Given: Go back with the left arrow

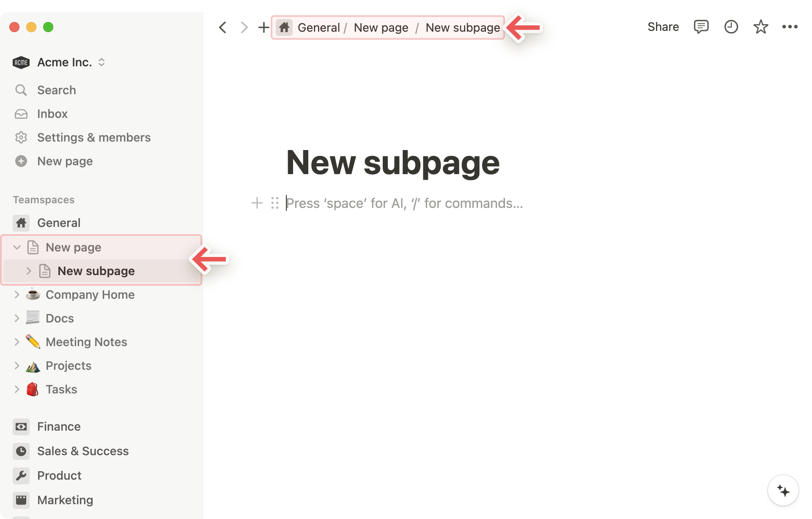Looking at the screenshot, I should pos(223,27).
